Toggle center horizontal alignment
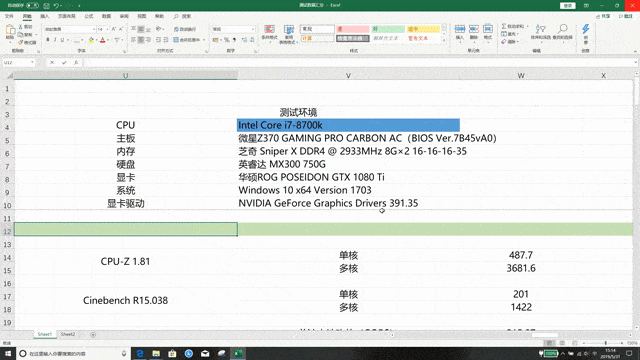 tap(141, 40)
